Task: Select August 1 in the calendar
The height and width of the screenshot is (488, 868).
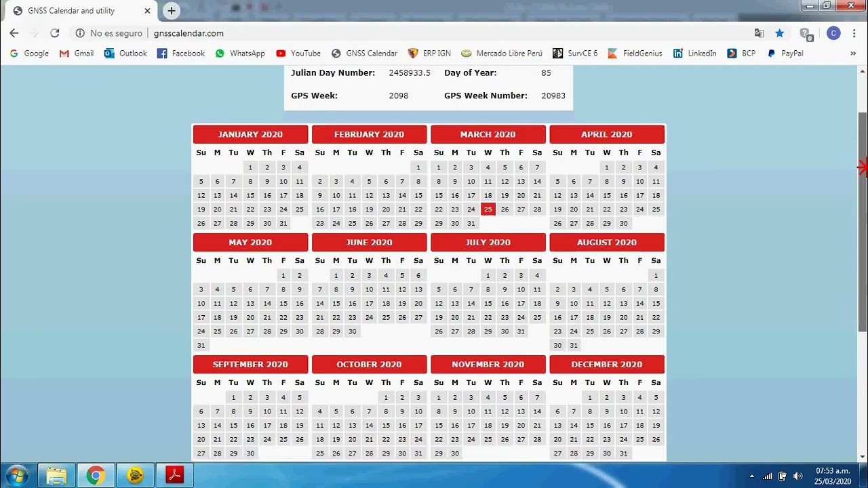Action: pyautogui.click(x=656, y=275)
